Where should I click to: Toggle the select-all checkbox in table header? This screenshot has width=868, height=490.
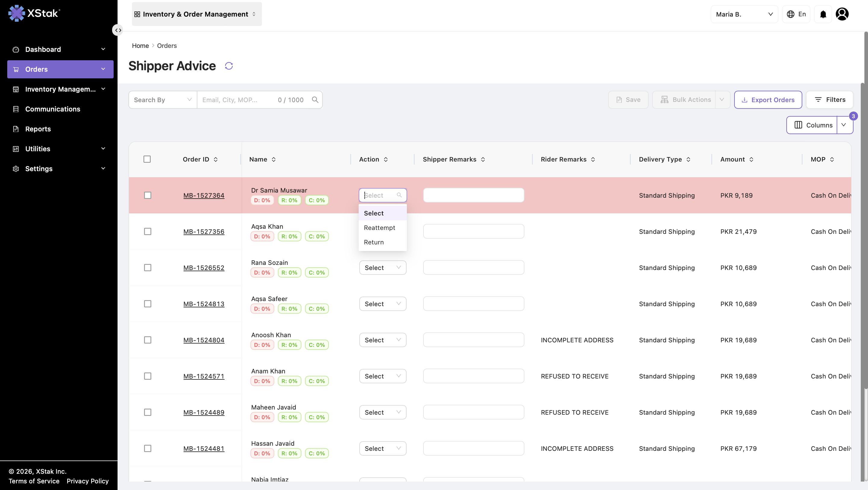147,159
